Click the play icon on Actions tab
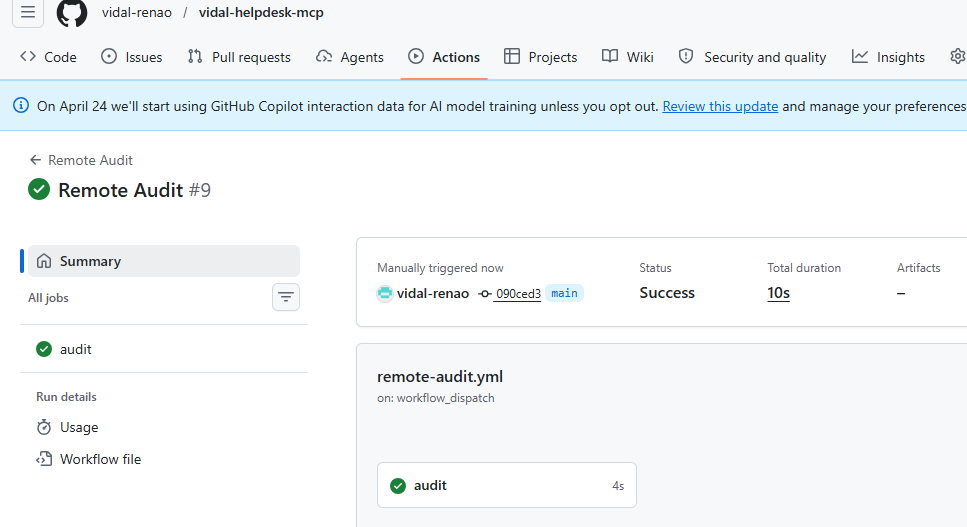 [x=416, y=56]
